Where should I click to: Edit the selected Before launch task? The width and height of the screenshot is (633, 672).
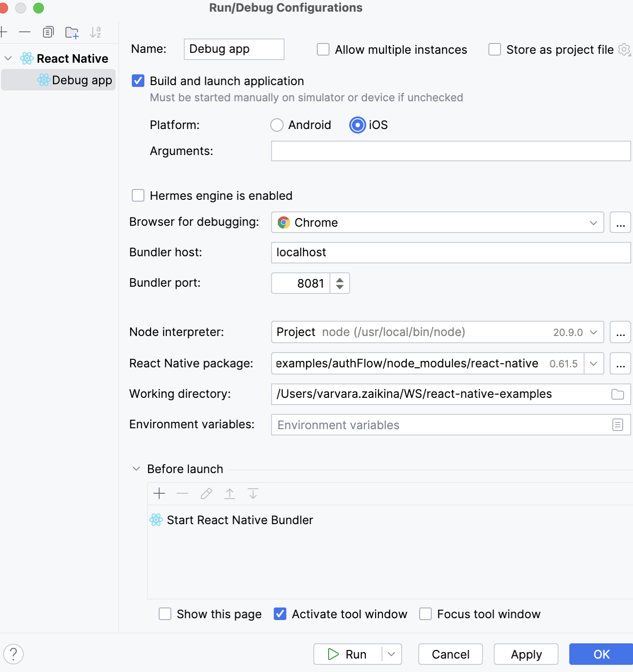point(206,493)
